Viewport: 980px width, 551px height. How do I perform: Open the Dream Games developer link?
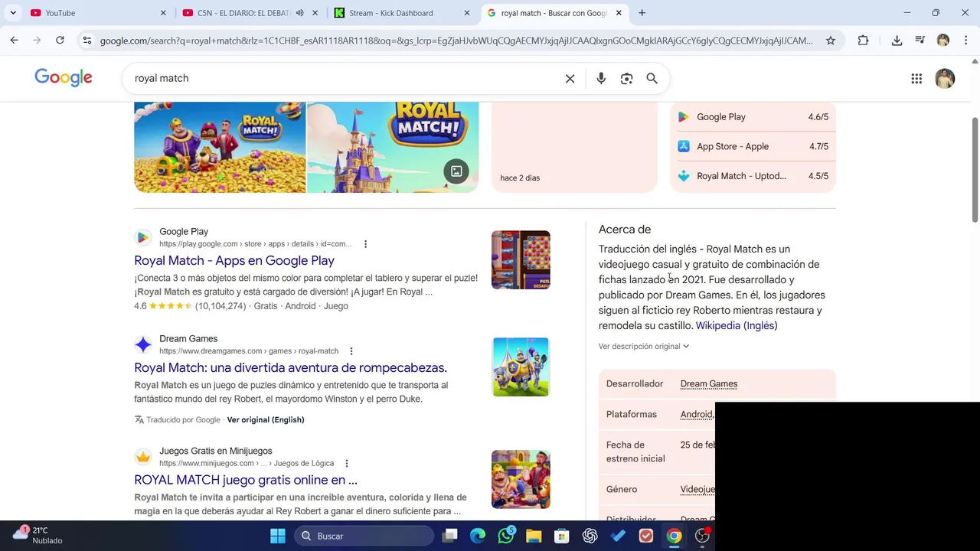pos(709,383)
